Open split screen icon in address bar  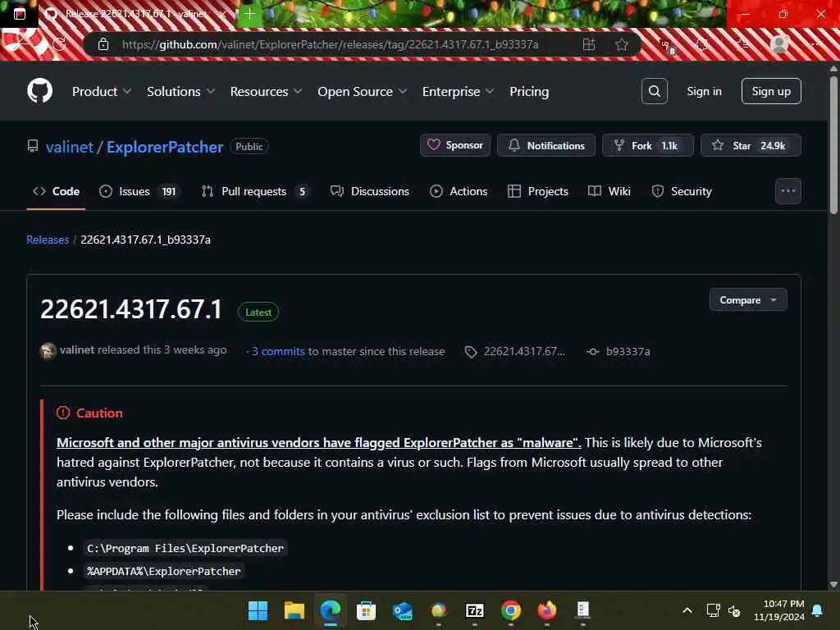(589, 44)
